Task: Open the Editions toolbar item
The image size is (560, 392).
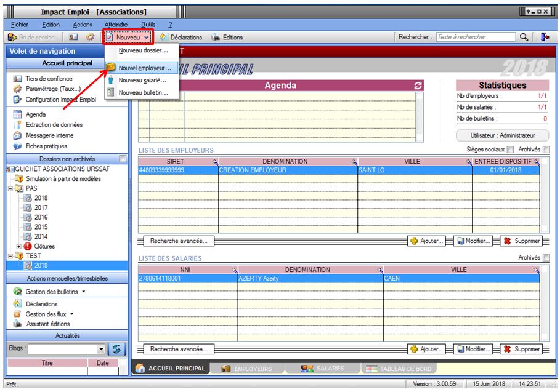Action: (227, 37)
